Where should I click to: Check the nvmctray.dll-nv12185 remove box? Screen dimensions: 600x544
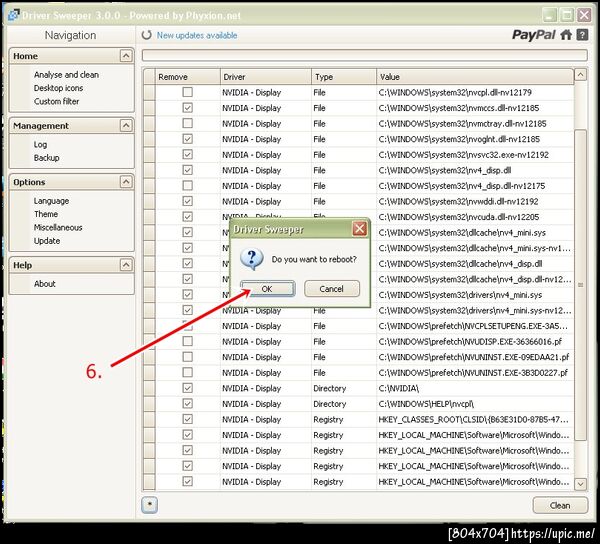point(188,123)
